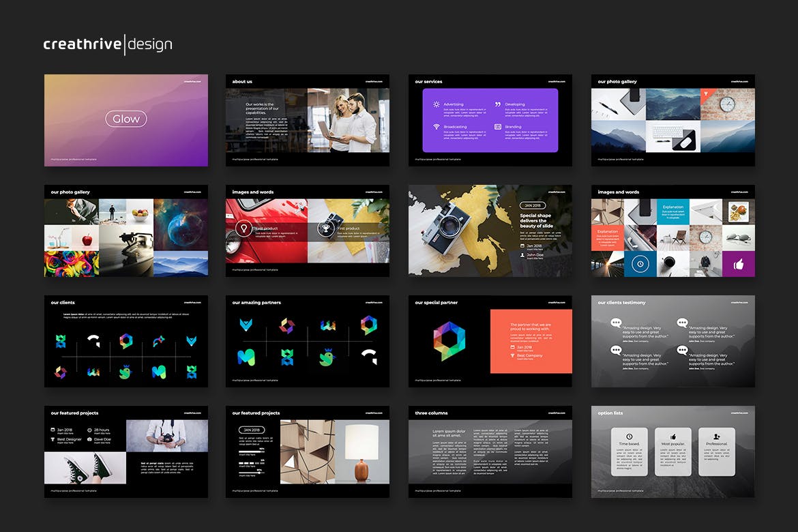Click the trophy icon beside First product
The image size is (798, 532).
[x=325, y=229]
